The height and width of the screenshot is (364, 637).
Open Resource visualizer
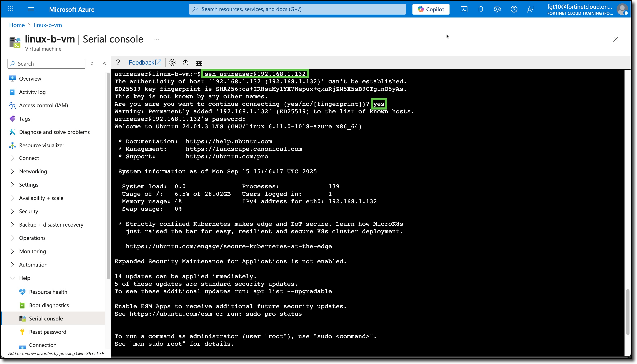[x=41, y=145]
